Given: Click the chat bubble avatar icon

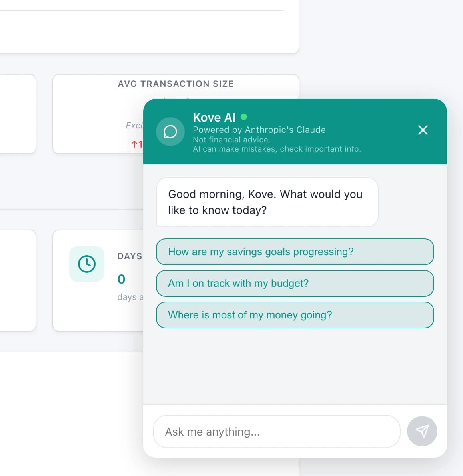Looking at the screenshot, I should [x=170, y=132].
